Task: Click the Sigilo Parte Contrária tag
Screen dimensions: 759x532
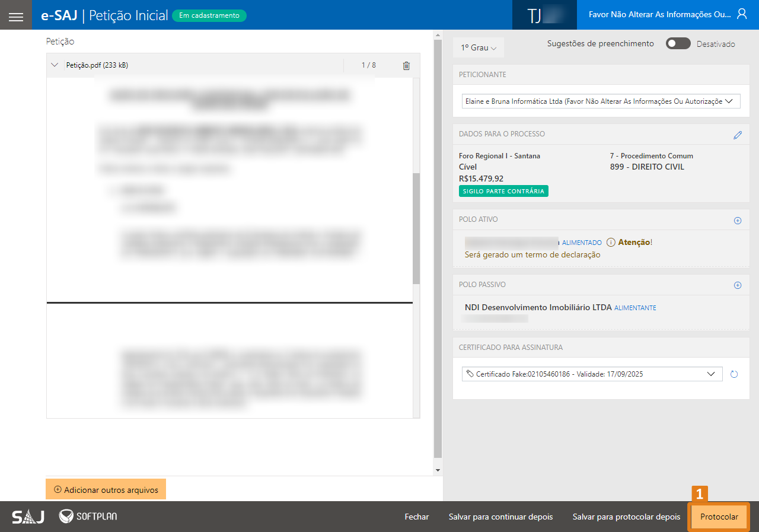Action: tap(503, 191)
